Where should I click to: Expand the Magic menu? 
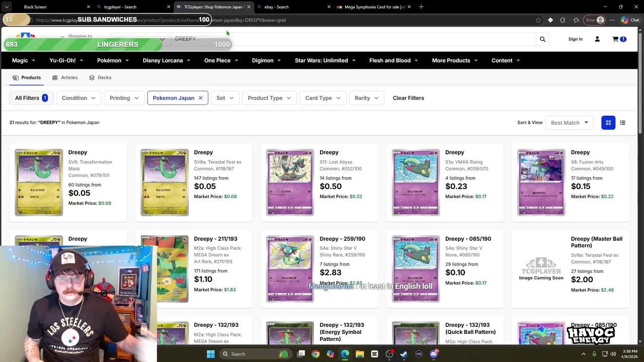coord(24,60)
